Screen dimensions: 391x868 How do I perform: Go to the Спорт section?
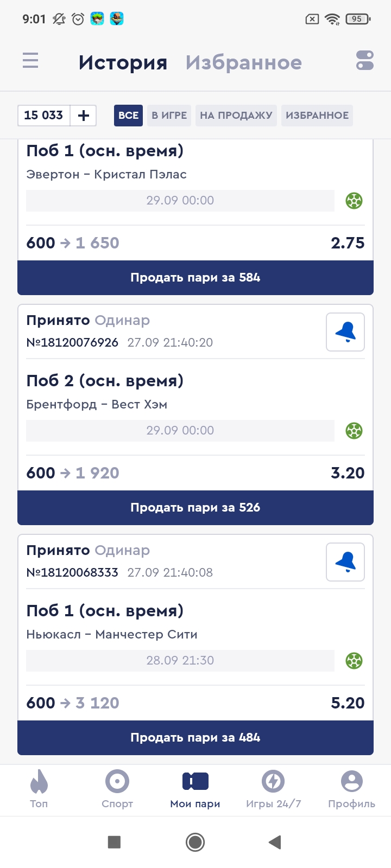tap(117, 789)
